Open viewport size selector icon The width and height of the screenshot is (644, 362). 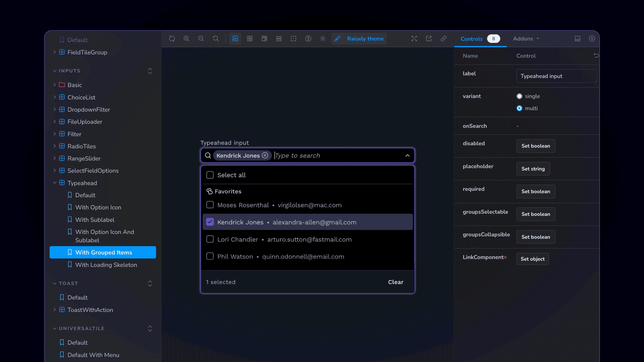tap(264, 39)
